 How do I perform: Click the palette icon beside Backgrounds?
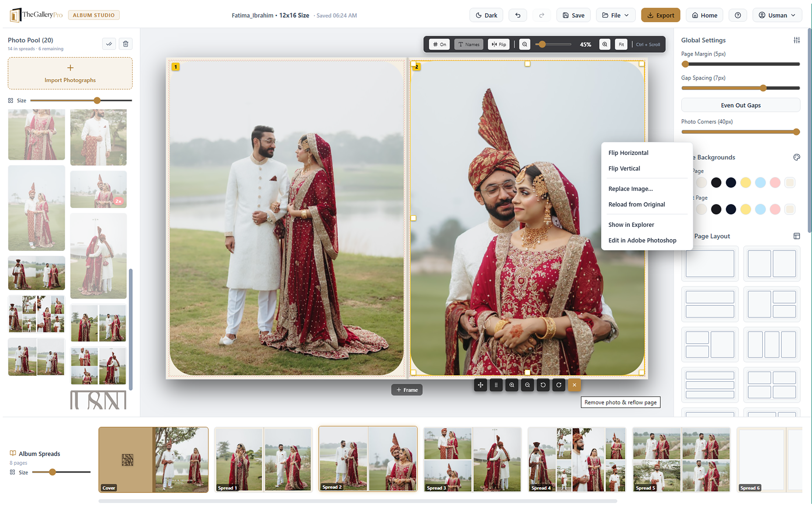pos(796,157)
